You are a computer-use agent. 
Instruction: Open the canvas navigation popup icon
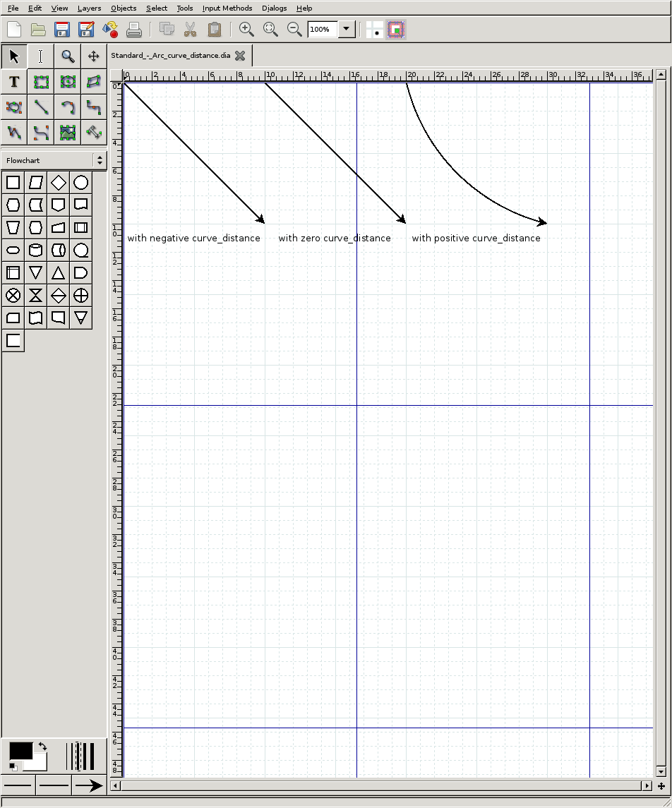[661, 786]
